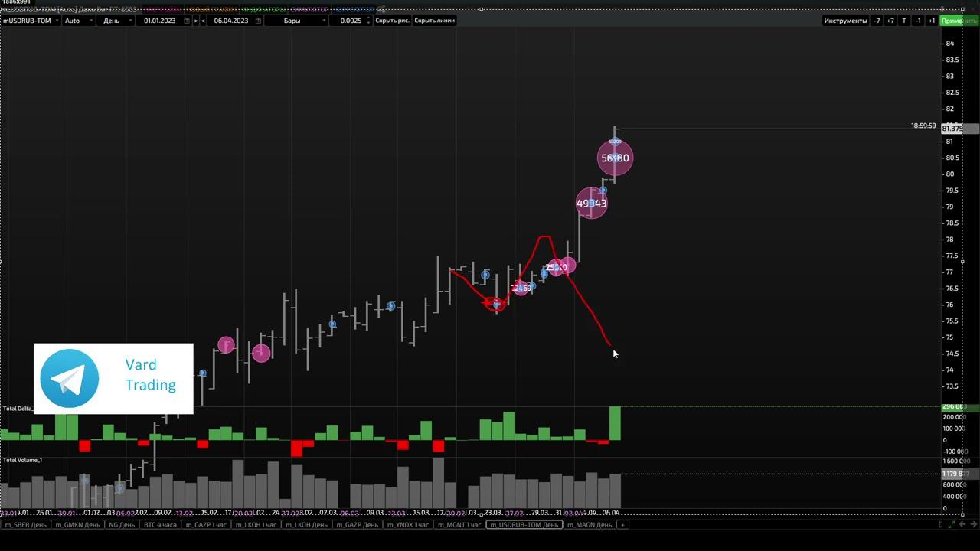Switch to the m_SBER День tab
980x551 pixels.
25,525
